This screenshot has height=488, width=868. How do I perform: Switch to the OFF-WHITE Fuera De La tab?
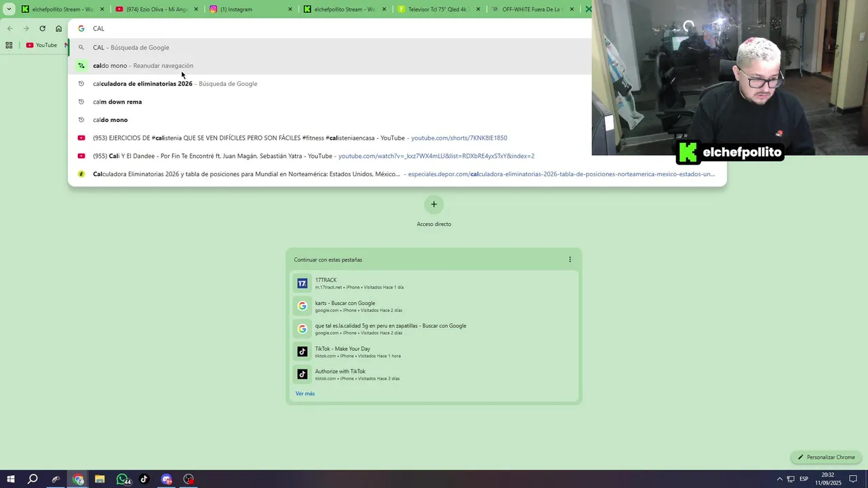(x=533, y=9)
